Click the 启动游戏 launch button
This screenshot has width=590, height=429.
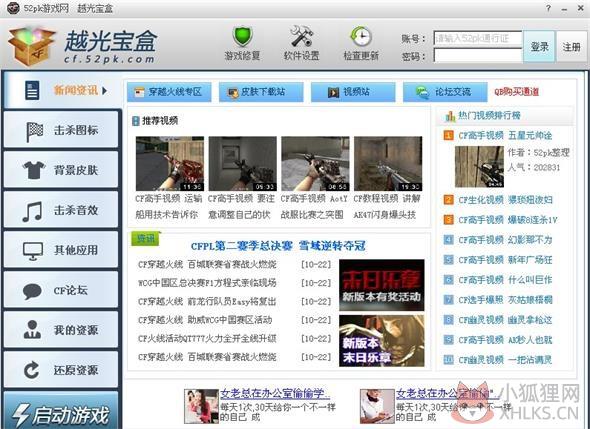pyautogui.click(x=61, y=411)
